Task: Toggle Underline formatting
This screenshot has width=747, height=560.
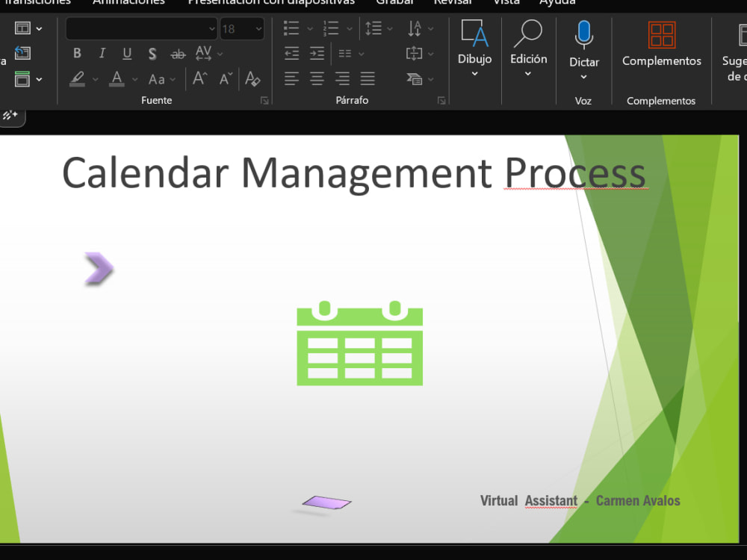Action: point(127,53)
